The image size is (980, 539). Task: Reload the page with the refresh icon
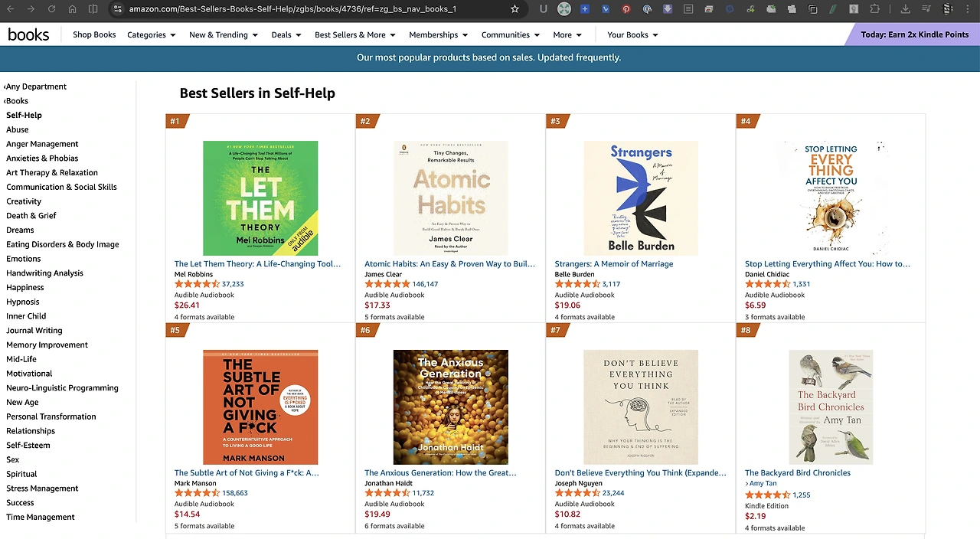(x=51, y=8)
